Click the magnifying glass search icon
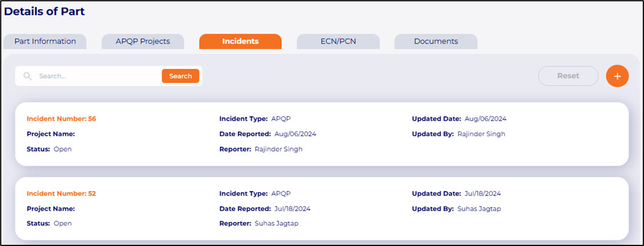 (27, 76)
